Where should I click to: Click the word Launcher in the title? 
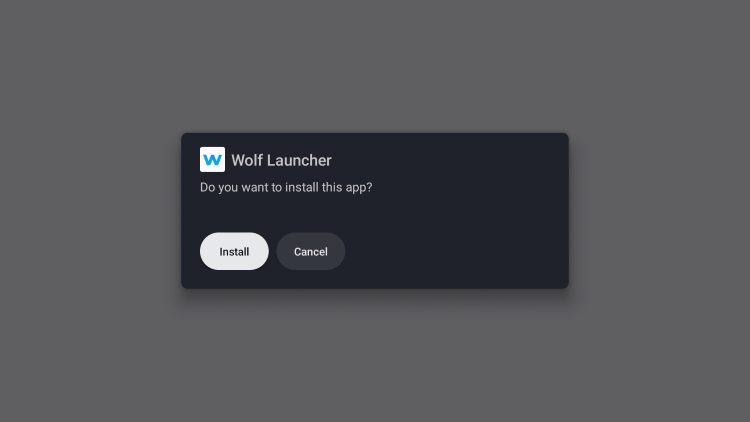[299, 160]
